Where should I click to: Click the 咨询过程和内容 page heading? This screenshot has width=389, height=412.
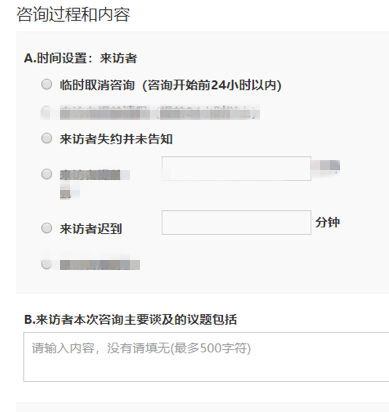[x=73, y=15]
